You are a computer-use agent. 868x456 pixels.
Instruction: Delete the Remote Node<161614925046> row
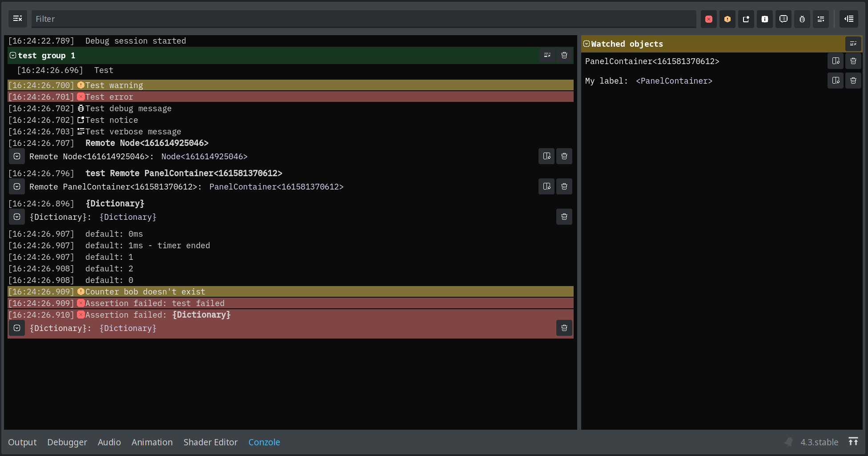pyautogui.click(x=564, y=156)
